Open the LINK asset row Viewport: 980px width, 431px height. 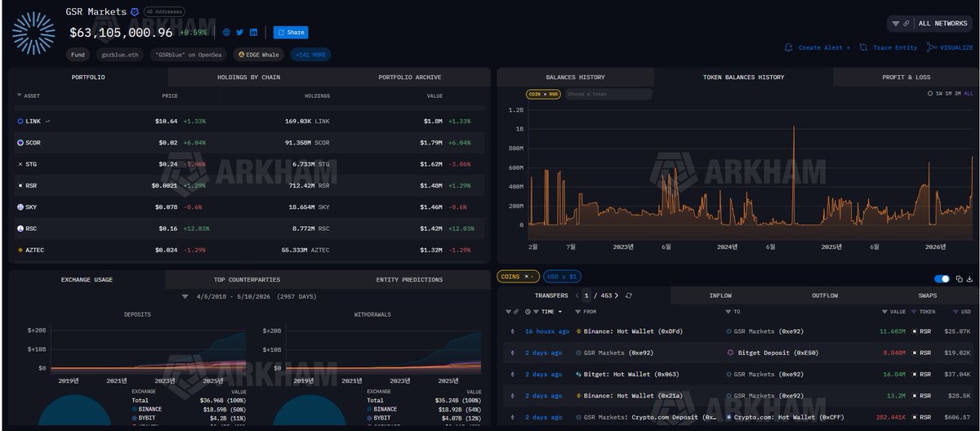(x=249, y=121)
